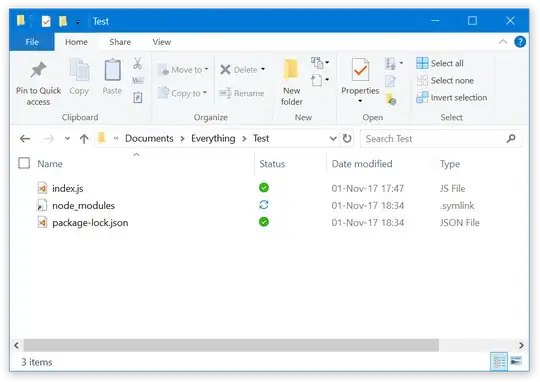Click Documents in the breadcrumb path
Viewport: 540px width, 382px height.
coord(149,138)
